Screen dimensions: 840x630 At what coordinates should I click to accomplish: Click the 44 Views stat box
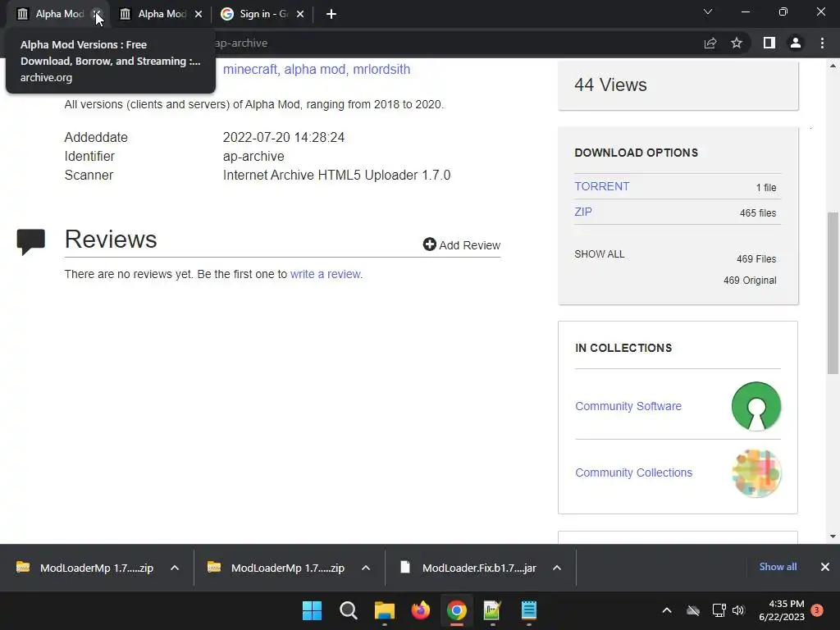coord(678,85)
